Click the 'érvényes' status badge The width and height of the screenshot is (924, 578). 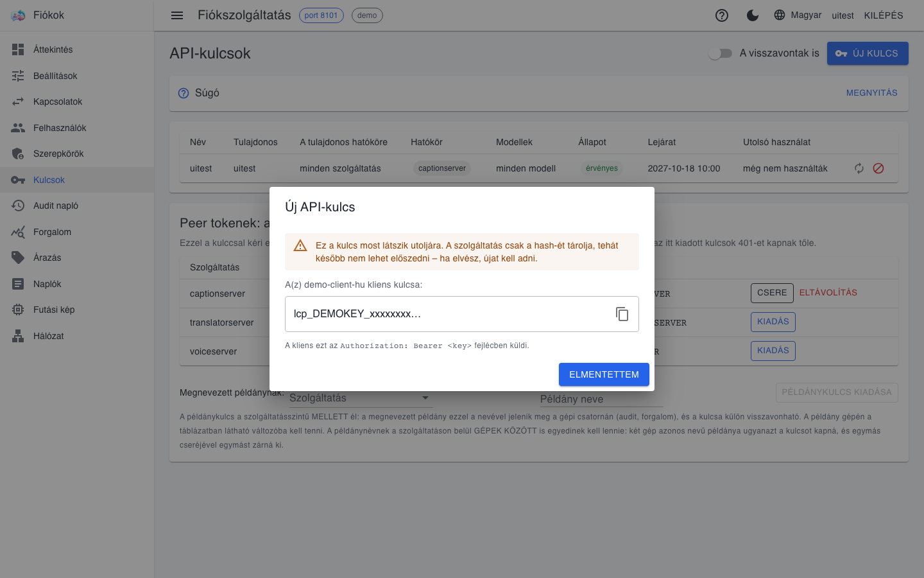coord(602,168)
